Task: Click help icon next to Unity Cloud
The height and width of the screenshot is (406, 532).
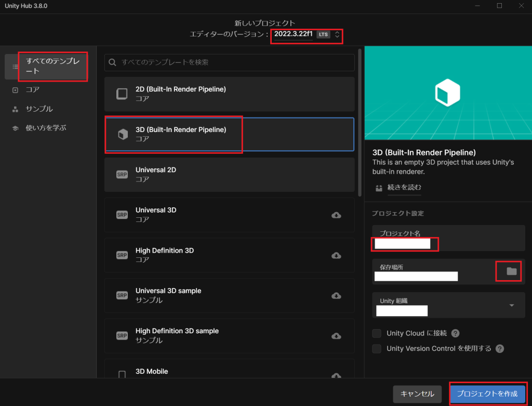Action: pos(455,333)
